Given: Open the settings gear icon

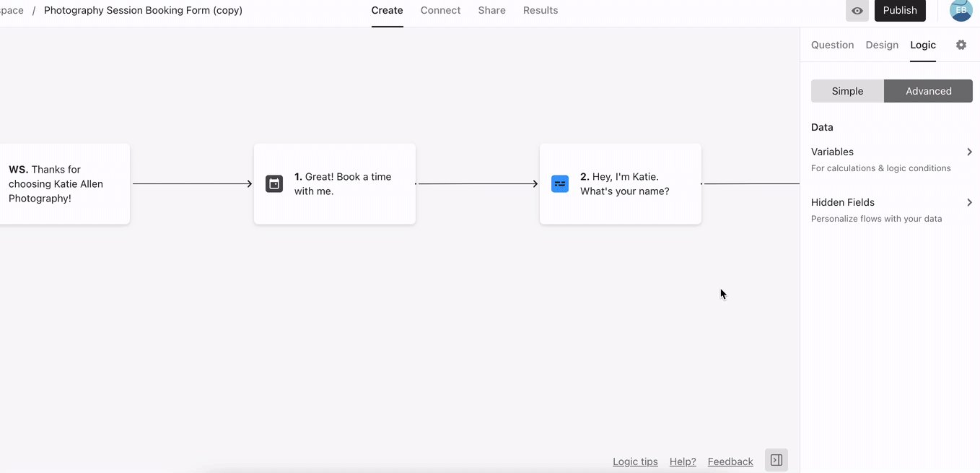Looking at the screenshot, I should click(961, 45).
